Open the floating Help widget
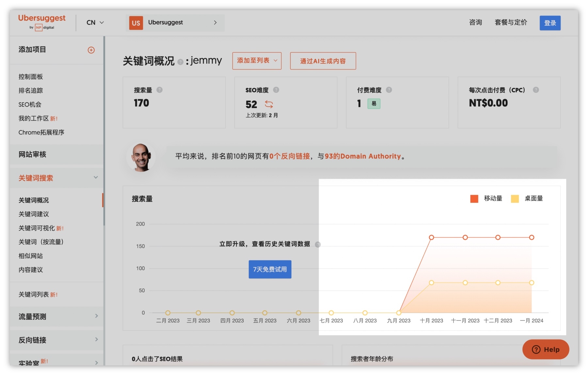This screenshot has height=375, width=588. [x=545, y=350]
